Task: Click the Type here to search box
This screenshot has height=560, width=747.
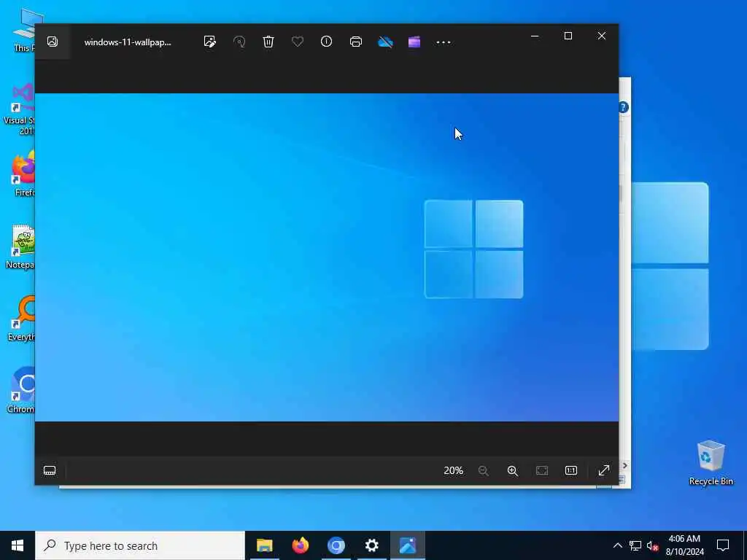Action: [140, 545]
